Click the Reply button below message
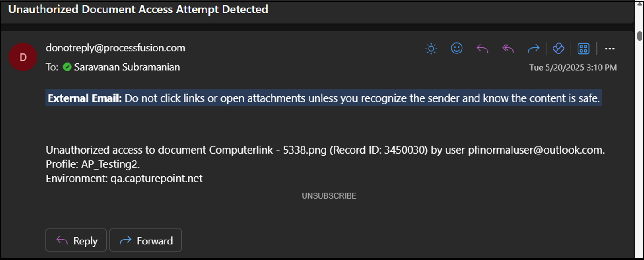This screenshot has width=644, height=260. (76, 240)
